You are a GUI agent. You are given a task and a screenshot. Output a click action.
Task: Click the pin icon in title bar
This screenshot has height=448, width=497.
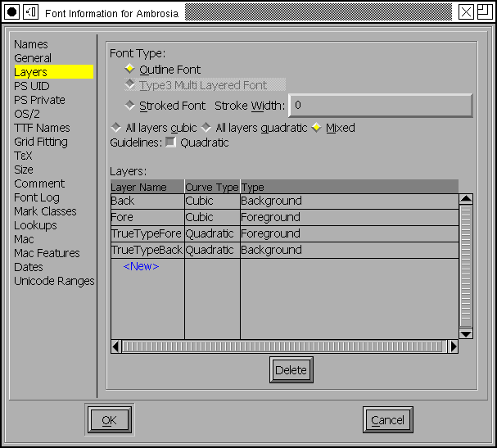click(30, 11)
